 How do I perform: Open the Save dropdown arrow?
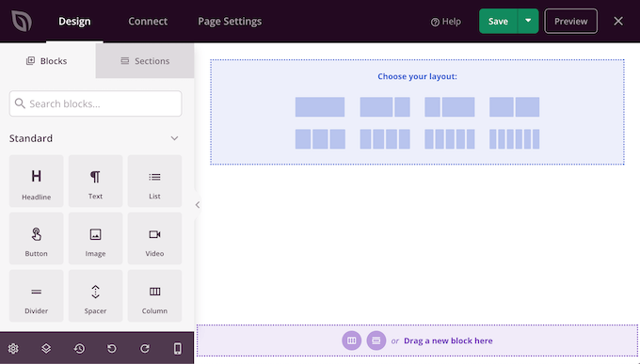528,21
